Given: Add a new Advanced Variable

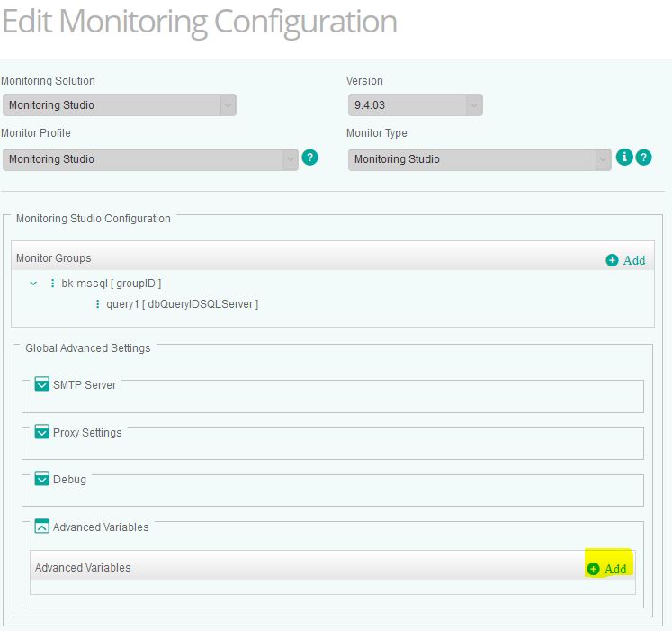Looking at the screenshot, I should click(607, 569).
